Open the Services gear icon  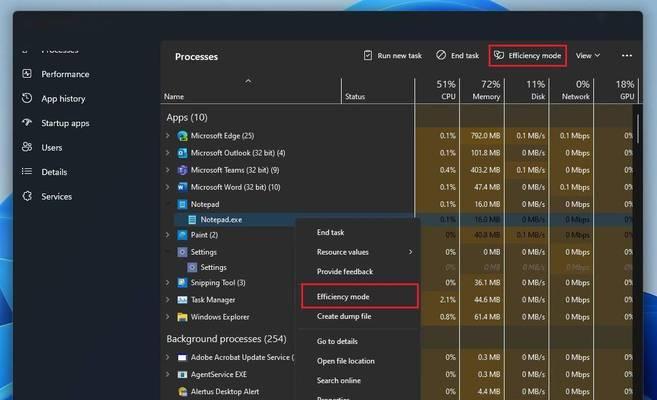pos(27,196)
